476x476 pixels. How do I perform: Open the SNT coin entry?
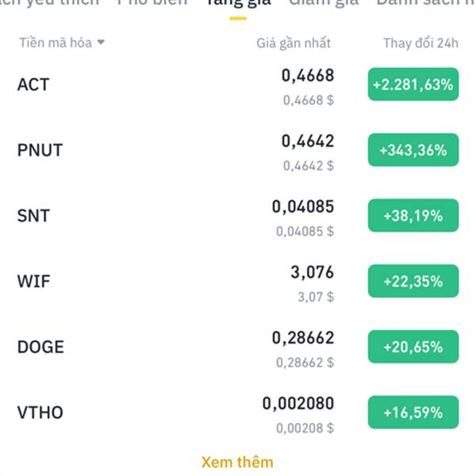click(x=33, y=216)
